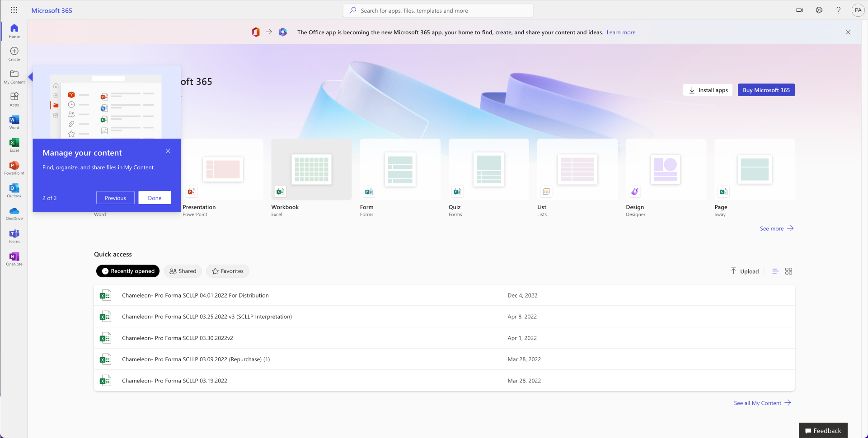868x438 pixels.
Task: Click See all My Content link
Action: pos(762,403)
